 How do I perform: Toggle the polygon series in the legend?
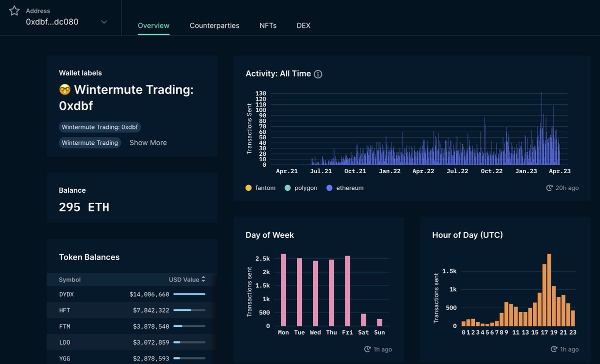[x=300, y=188]
